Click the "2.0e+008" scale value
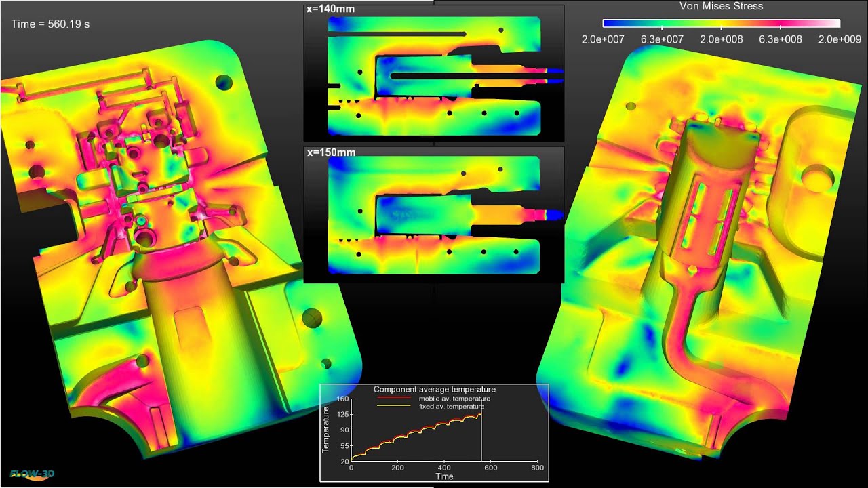 [721, 39]
